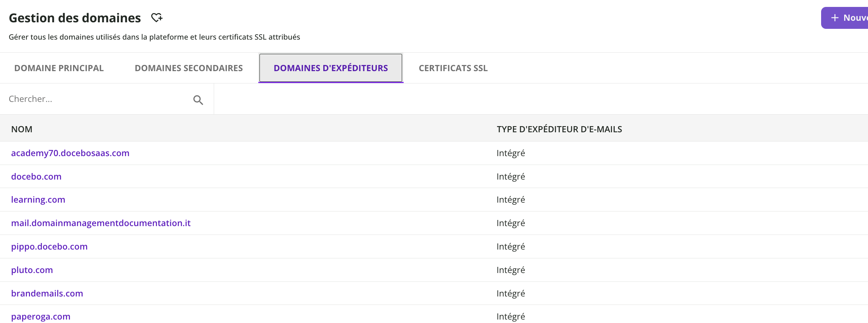Select Intégré cell in the brandemails.com row

click(511, 293)
